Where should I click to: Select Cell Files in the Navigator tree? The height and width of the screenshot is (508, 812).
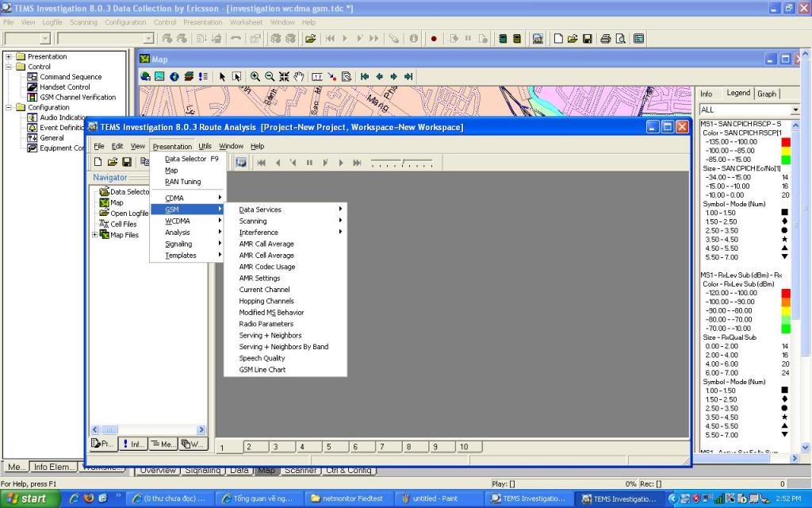pos(123,224)
